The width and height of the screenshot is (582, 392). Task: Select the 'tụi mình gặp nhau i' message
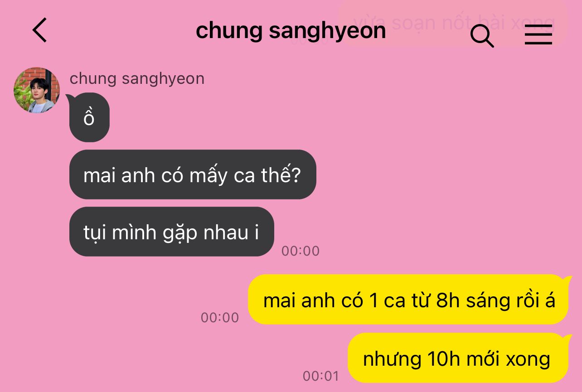[172, 232]
